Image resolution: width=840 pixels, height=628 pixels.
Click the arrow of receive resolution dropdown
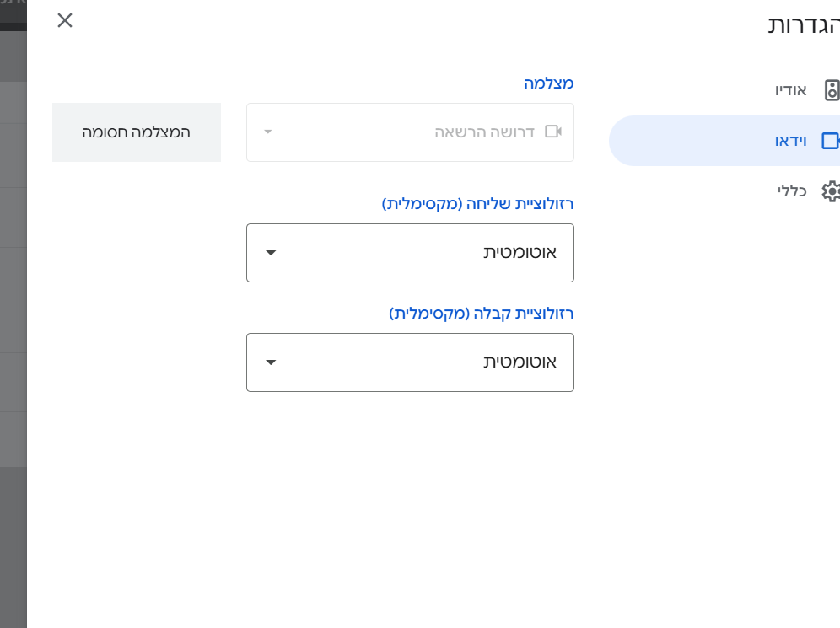(x=271, y=362)
